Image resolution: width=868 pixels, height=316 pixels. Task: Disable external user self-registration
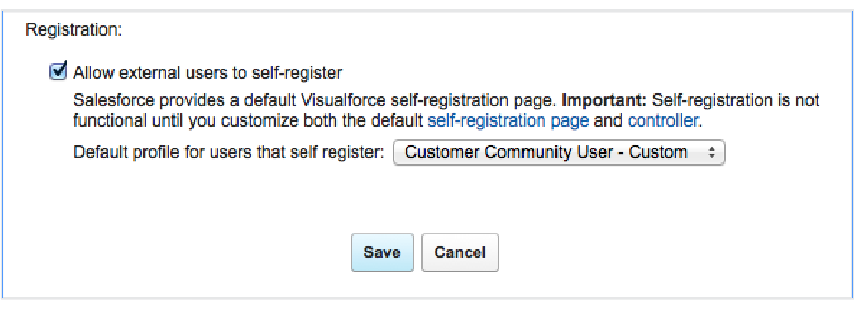coord(58,73)
